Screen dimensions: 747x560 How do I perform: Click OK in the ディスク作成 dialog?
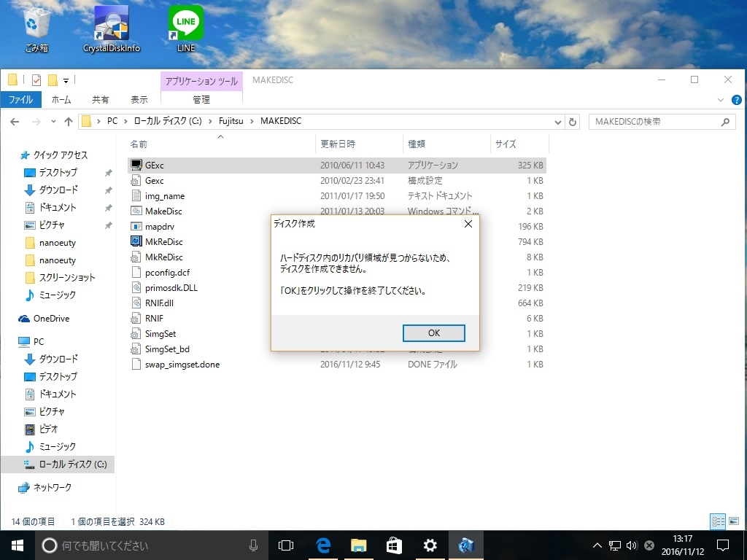coord(433,332)
